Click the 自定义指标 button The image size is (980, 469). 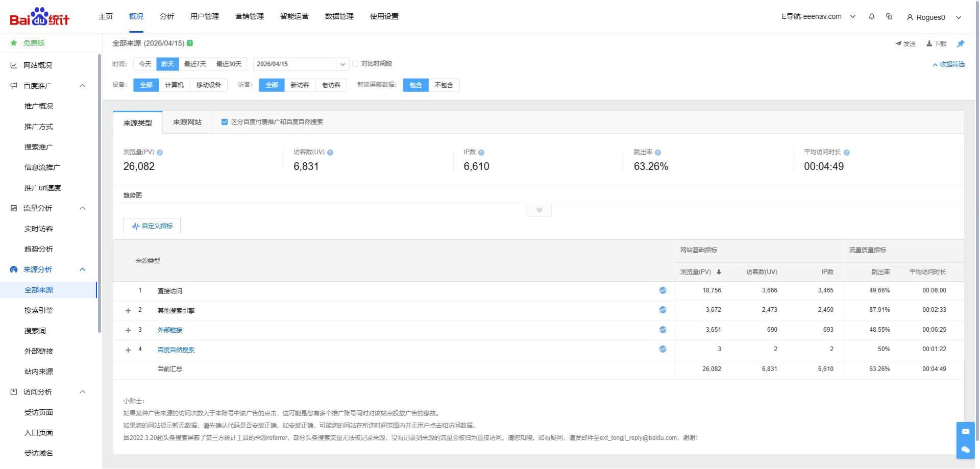[152, 226]
